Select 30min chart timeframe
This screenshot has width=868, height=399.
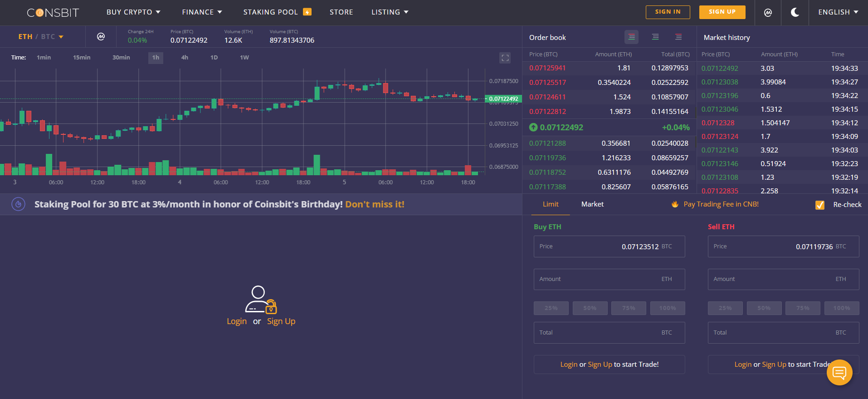[x=121, y=58]
